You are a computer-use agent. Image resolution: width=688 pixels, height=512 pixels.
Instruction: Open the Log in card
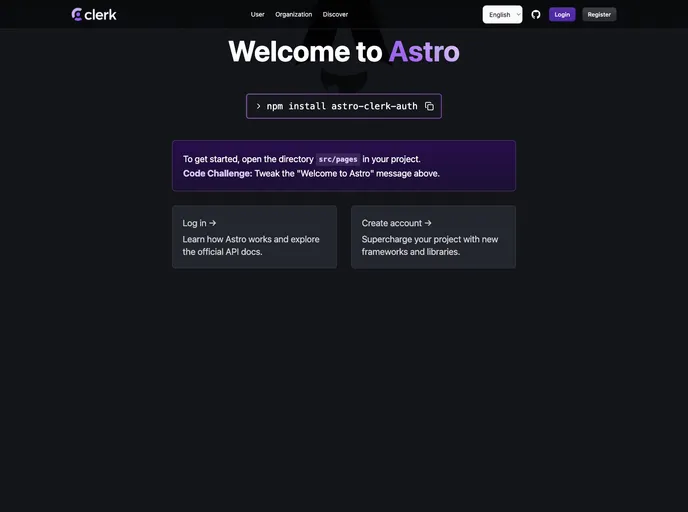pyautogui.click(x=254, y=237)
